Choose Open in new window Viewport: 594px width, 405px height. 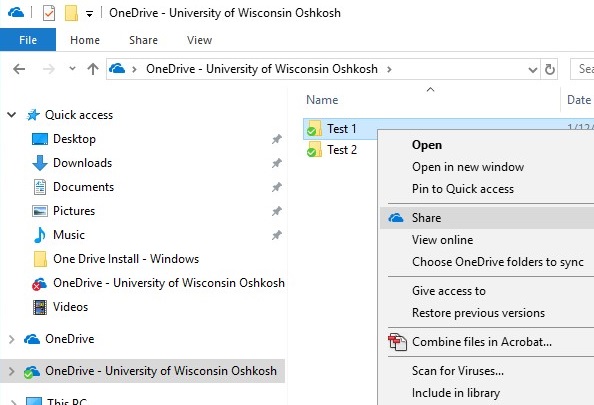click(468, 167)
